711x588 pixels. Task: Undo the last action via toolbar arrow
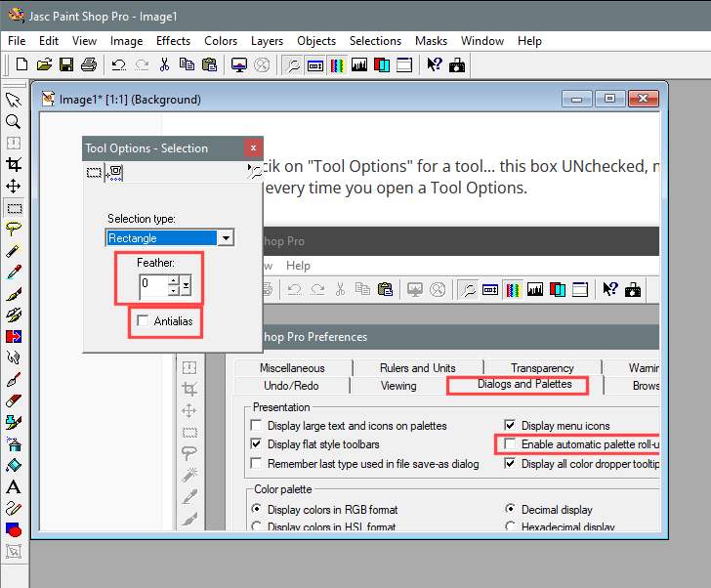coord(119,64)
